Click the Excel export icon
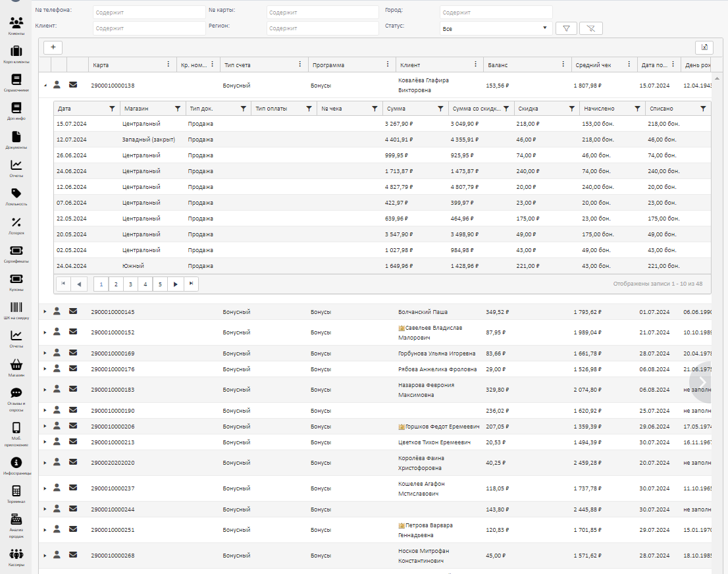 click(704, 47)
